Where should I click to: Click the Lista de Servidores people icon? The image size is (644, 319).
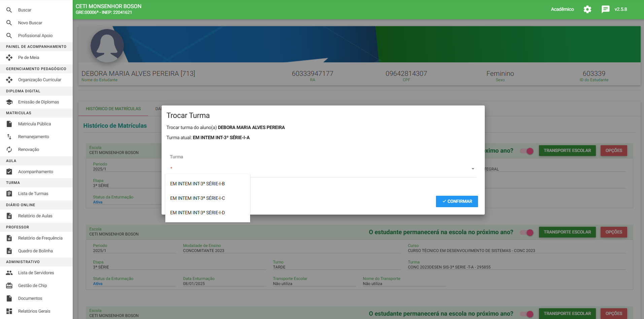click(9, 273)
